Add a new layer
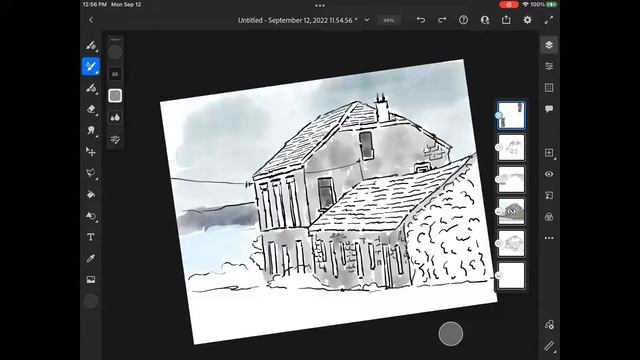The image size is (640, 360). [549, 153]
